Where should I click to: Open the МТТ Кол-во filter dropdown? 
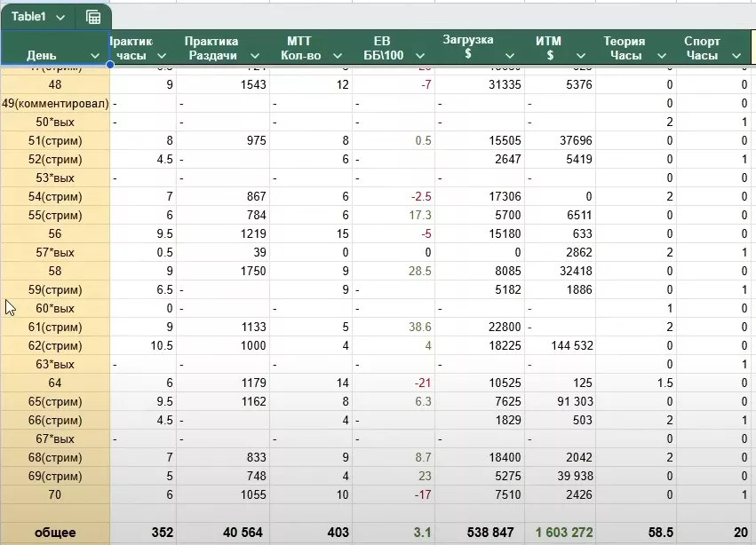(x=338, y=56)
